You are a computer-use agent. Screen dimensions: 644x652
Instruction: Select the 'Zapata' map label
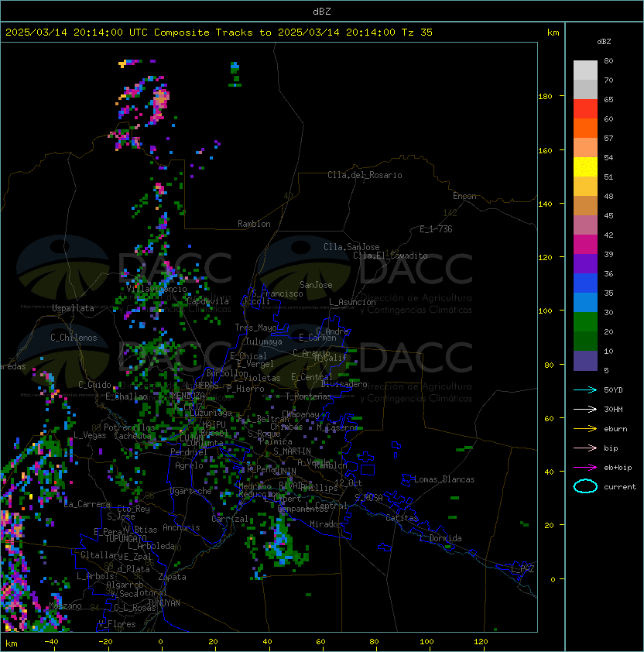pyautogui.click(x=172, y=577)
